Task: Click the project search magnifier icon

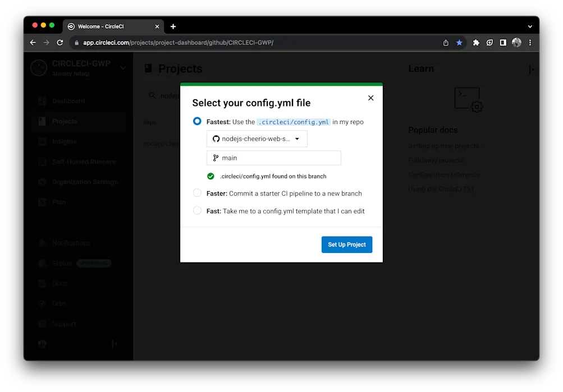Action: 152,95
